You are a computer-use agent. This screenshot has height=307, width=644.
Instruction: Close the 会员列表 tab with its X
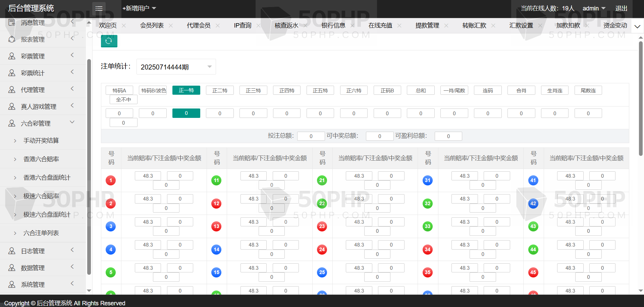coord(171,26)
